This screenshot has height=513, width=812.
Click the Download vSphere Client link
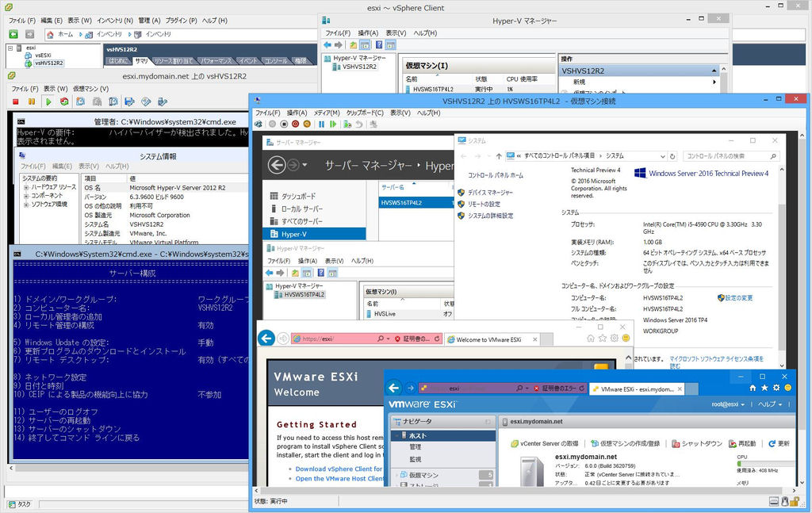(339, 469)
